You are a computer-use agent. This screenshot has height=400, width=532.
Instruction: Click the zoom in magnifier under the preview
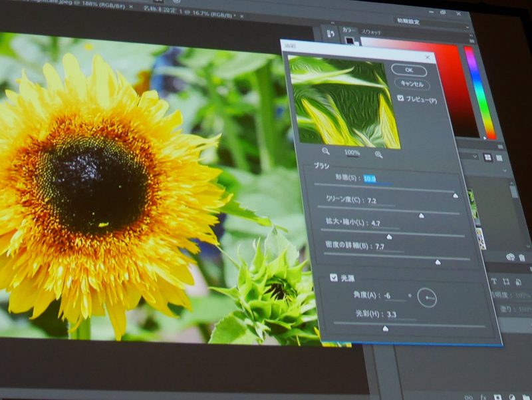point(378,154)
